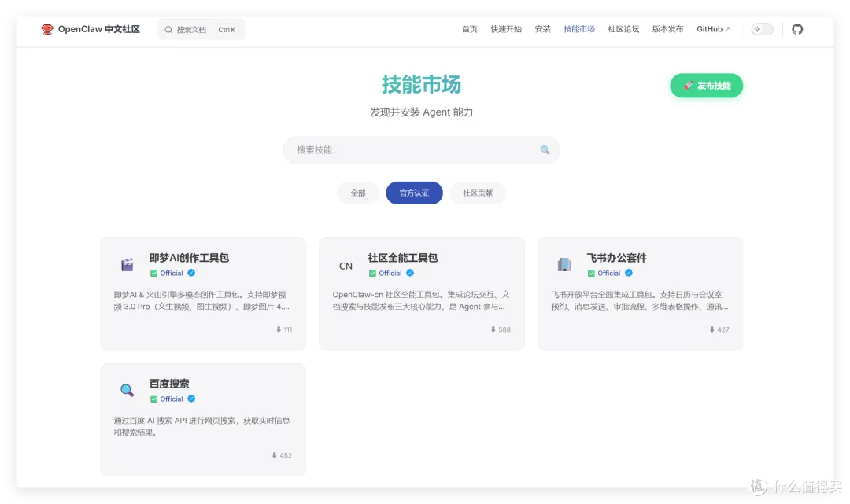This screenshot has height=504, width=850.
Task: Click the download icon beside count 588
Action: coord(493,329)
